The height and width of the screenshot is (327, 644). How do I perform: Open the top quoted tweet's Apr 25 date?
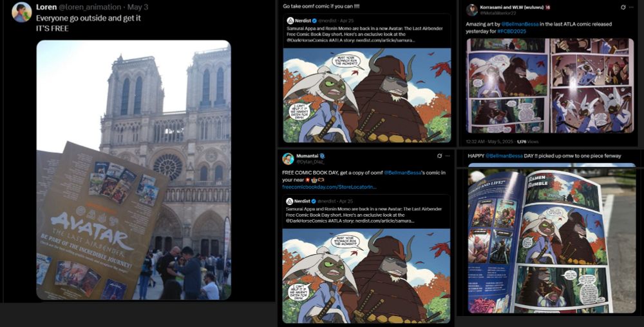click(346, 21)
